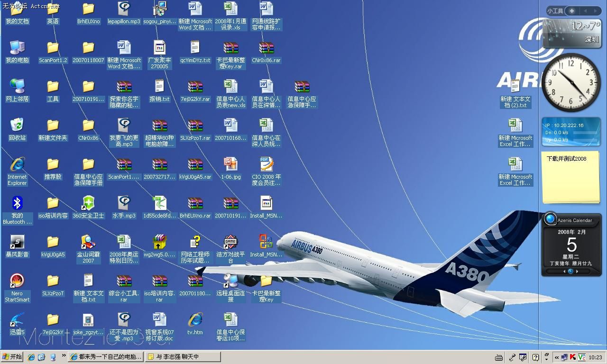
Task: Open 网上邻居 network icon
Action: point(17,91)
